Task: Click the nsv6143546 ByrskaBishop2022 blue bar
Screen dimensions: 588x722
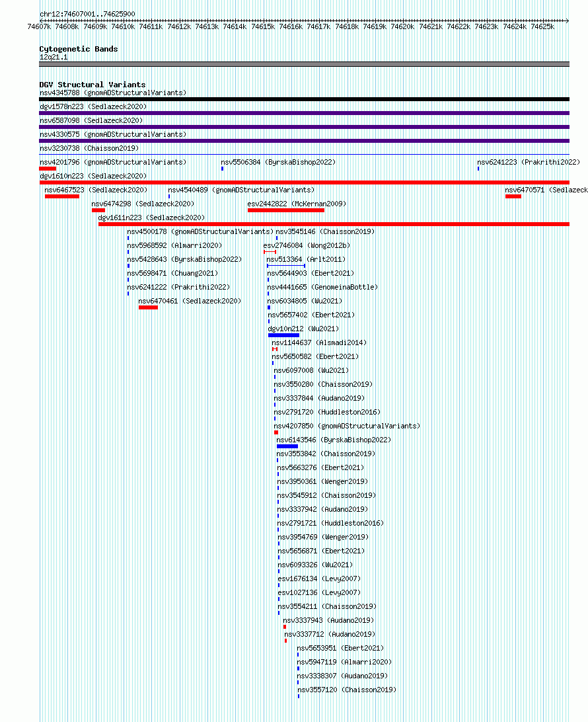Action: pyautogui.click(x=287, y=446)
